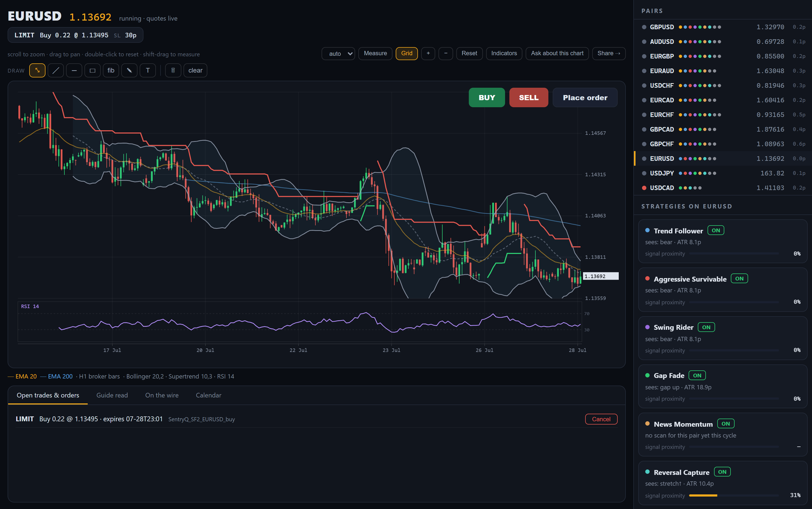This screenshot has width=812, height=509.
Task: Open the On the wire tab
Action: (x=162, y=395)
